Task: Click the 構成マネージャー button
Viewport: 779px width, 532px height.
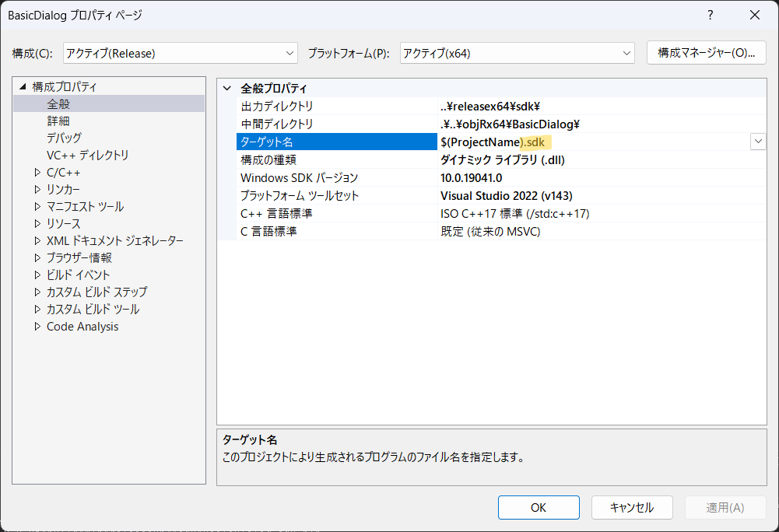Action: coord(706,53)
